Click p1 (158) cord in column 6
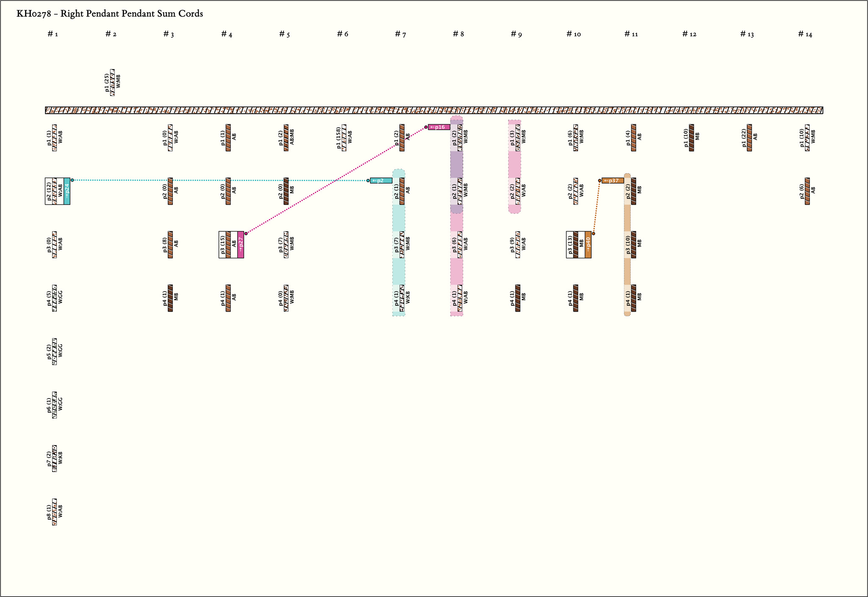The height and width of the screenshot is (597, 868). click(344, 138)
